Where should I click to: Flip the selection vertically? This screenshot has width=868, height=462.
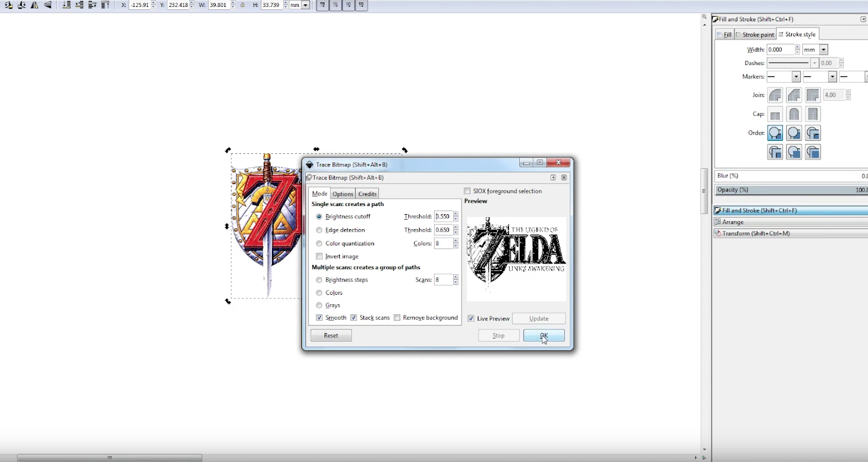coord(48,5)
